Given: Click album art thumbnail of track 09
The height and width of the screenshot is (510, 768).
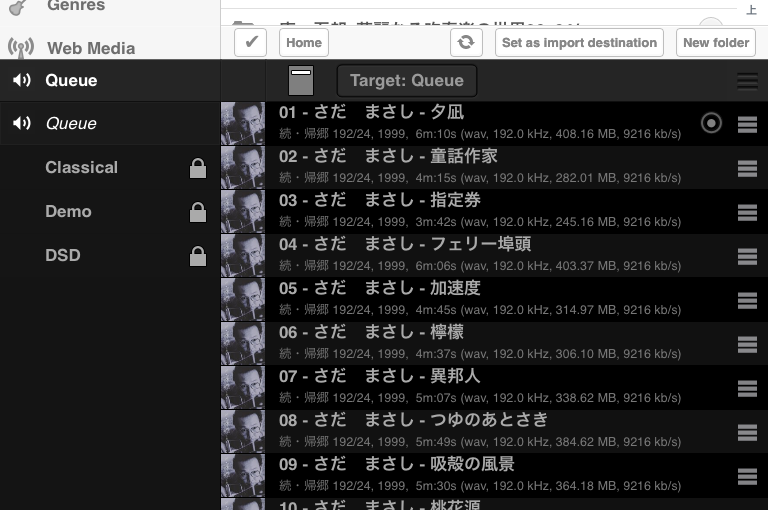Looking at the screenshot, I should pyautogui.click(x=243, y=475).
